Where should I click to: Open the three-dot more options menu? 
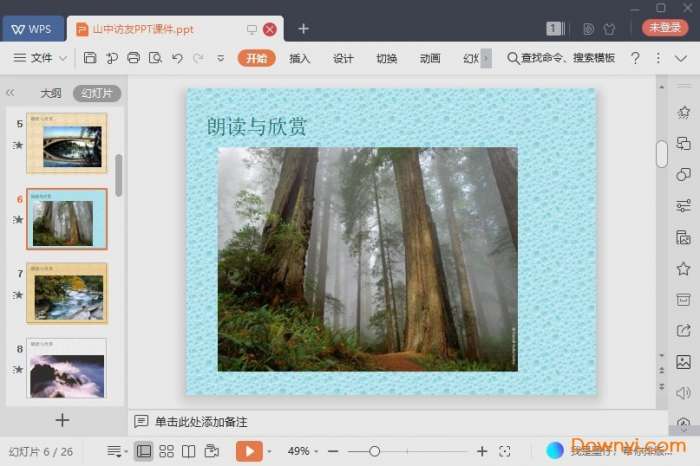[658, 58]
